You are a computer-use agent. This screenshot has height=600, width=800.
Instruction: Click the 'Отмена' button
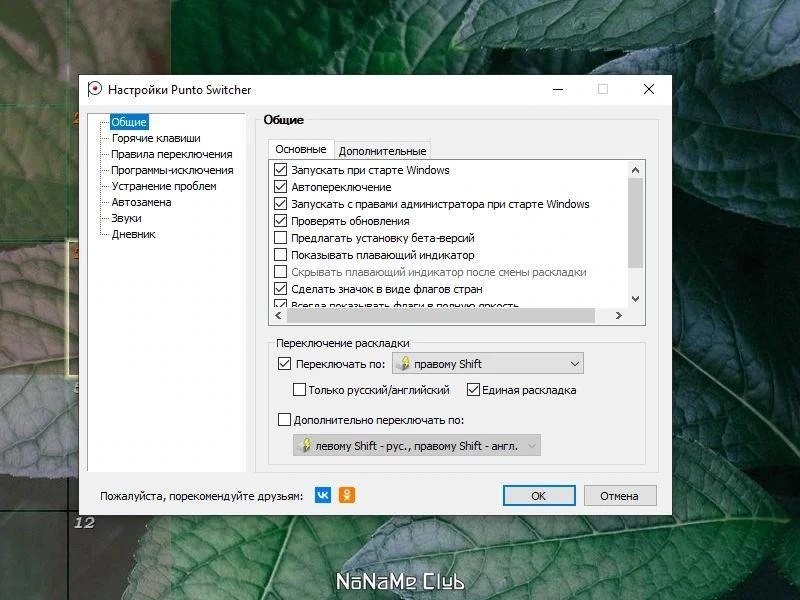pos(619,495)
